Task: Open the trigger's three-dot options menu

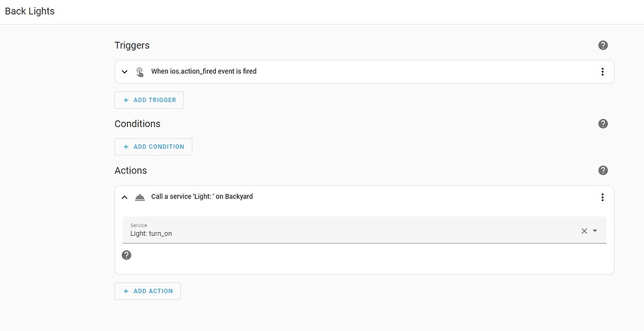Action: 602,72
